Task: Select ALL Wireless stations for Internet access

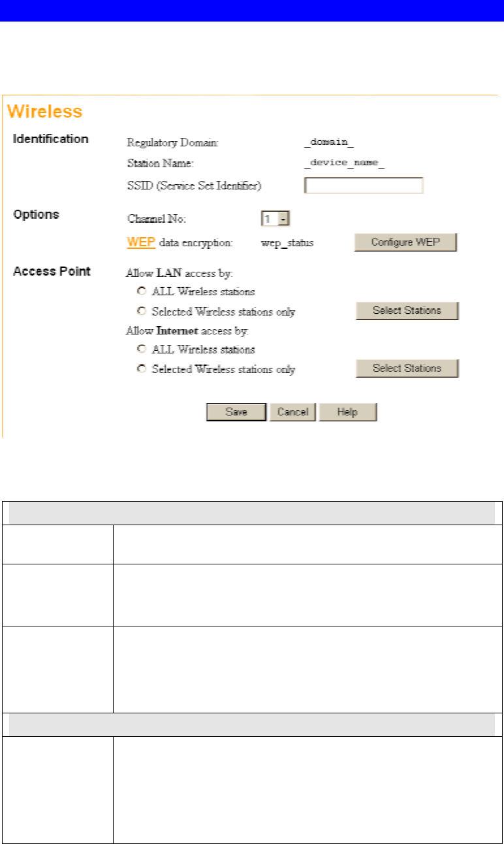Action: point(140,349)
